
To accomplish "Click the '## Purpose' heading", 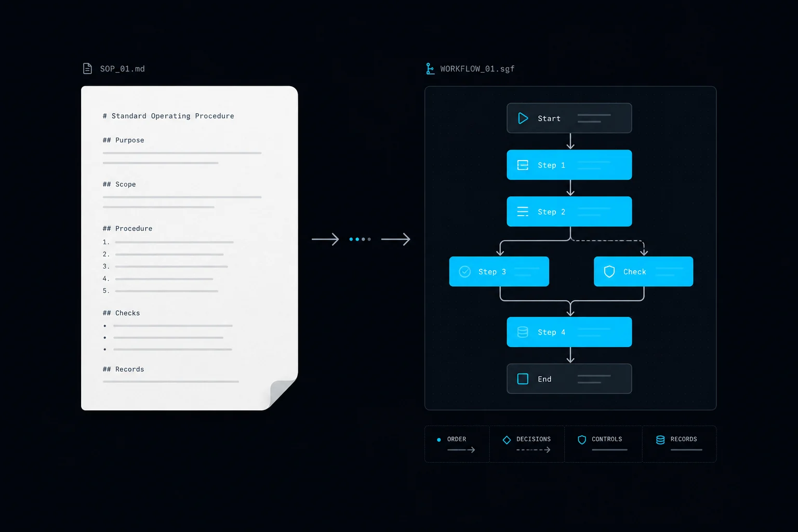I will [124, 140].
